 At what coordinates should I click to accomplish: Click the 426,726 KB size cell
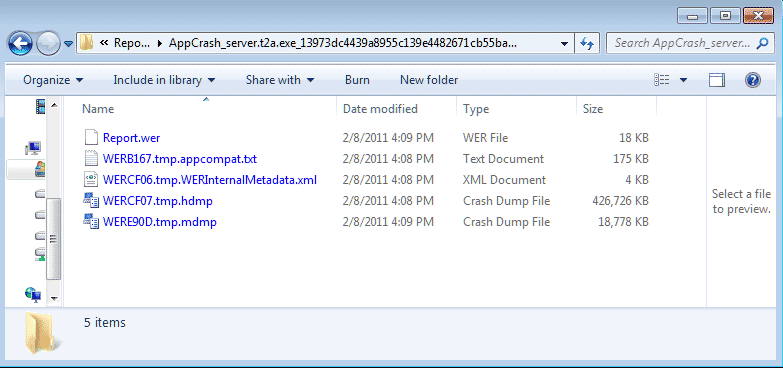point(620,201)
